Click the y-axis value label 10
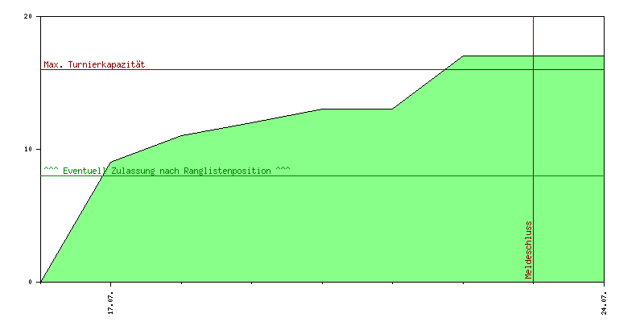 point(28,150)
